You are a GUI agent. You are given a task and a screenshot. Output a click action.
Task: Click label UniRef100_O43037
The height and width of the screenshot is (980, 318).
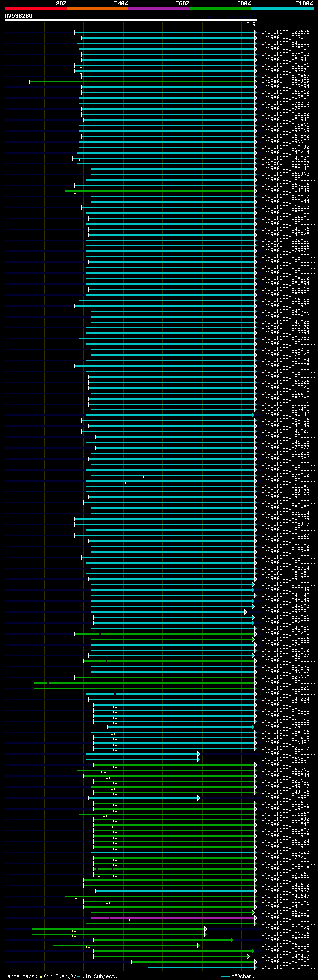pyautogui.click(x=285, y=655)
